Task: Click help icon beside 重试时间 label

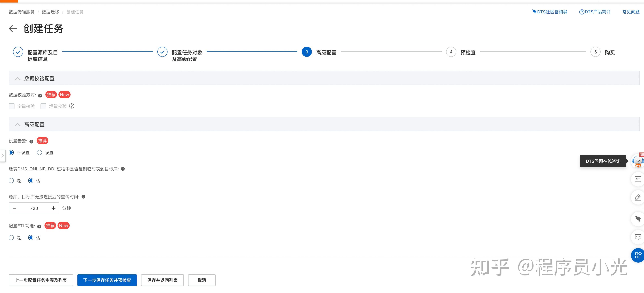Action: pos(84,197)
